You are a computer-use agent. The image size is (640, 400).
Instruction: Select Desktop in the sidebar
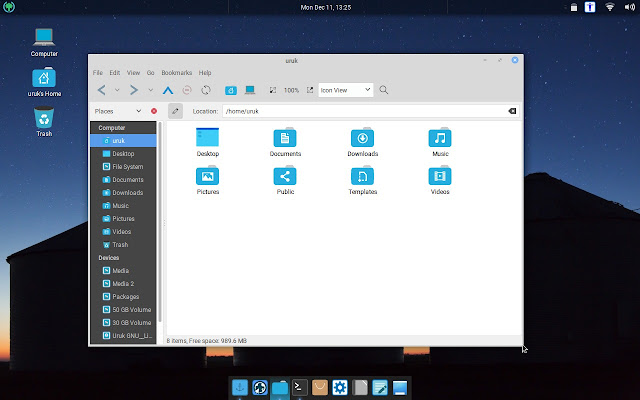click(x=123, y=153)
